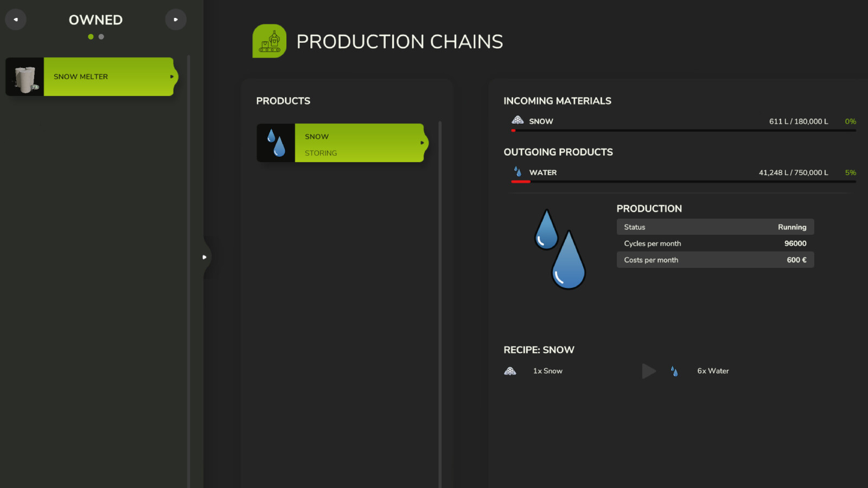Click the Production Chains factory icon
The width and height of the screenshot is (868, 488).
click(269, 41)
